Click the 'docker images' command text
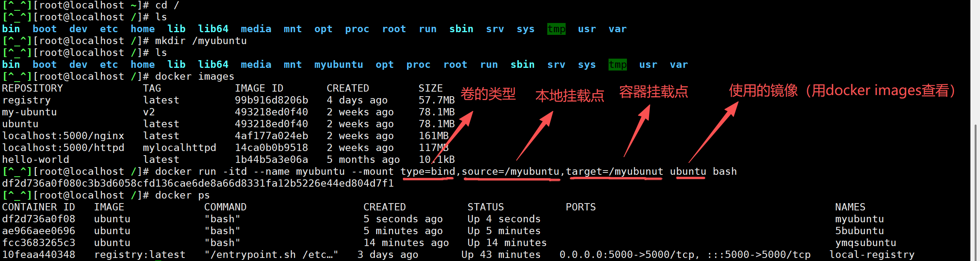 pos(195,77)
